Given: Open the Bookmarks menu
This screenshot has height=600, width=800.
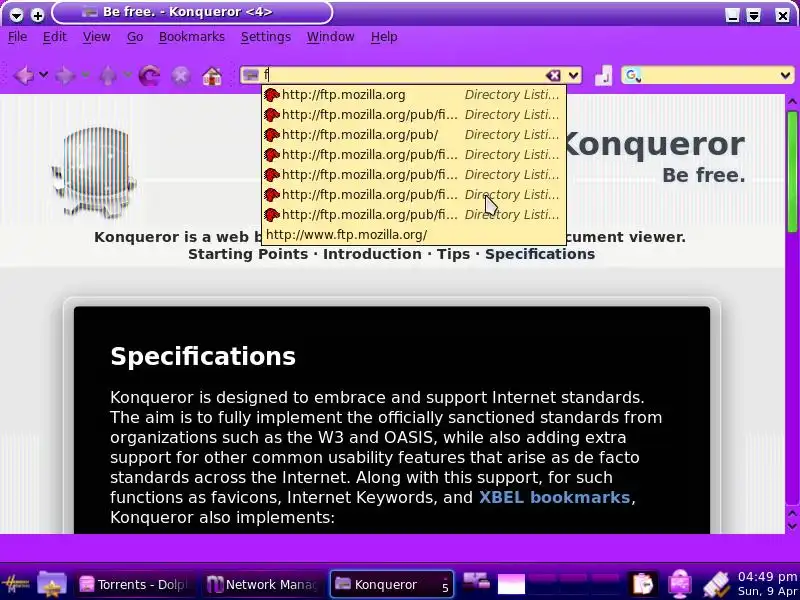Looking at the screenshot, I should pyautogui.click(x=192, y=37).
